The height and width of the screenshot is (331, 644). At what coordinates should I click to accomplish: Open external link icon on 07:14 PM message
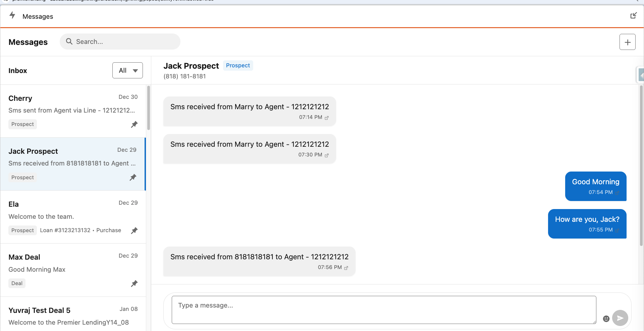tap(327, 118)
